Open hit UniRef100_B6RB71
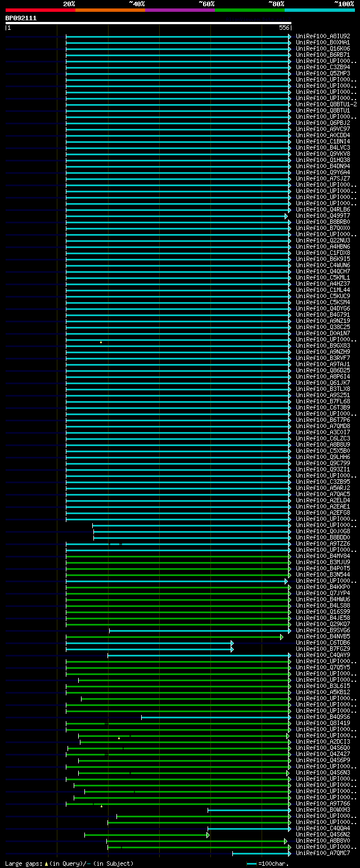This screenshot has height=868, width=360. [323, 55]
